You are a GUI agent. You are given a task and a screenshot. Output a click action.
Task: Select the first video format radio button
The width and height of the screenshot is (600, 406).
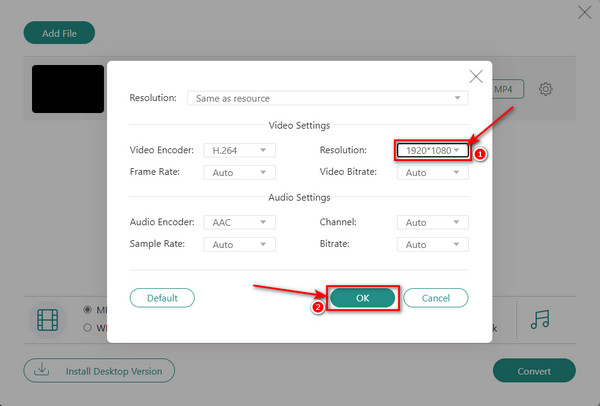click(88, 309)
